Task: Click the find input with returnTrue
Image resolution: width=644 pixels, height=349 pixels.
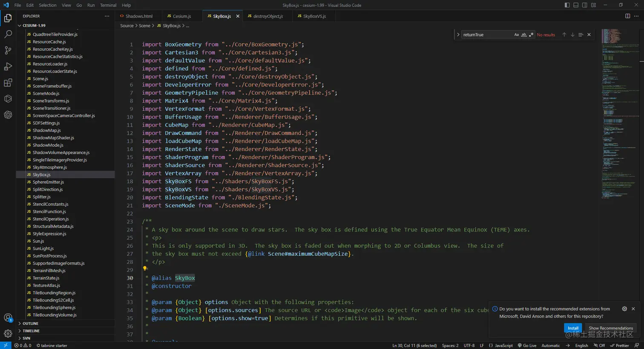Action: point(487,35)
